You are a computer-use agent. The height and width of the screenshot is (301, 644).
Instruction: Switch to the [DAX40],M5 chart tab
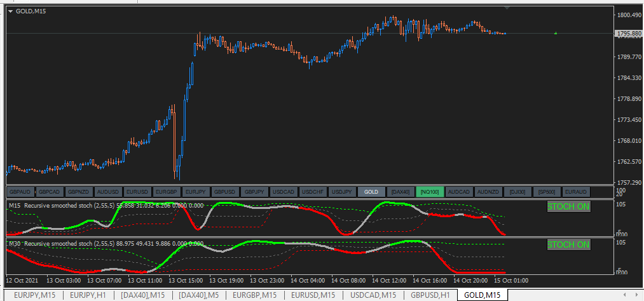pyautogui.click(x=199, y=295)
